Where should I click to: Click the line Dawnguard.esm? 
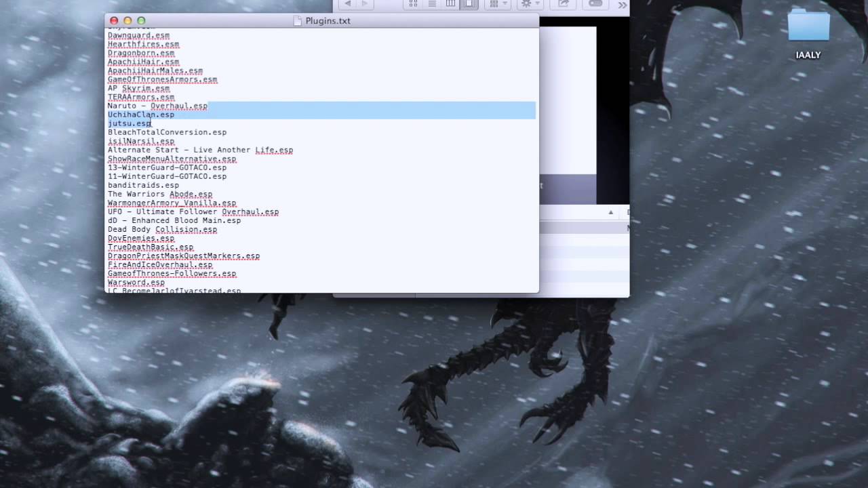tap(138, 35)
